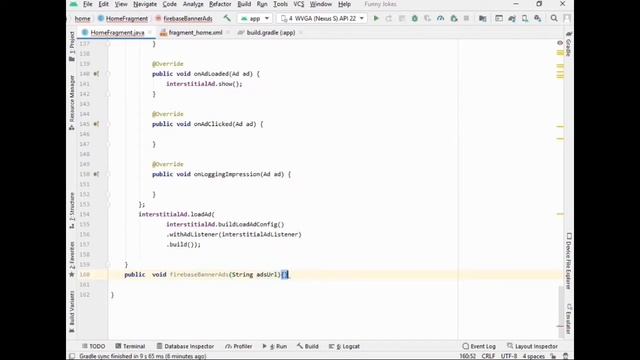Open the Refactor menu
Screen dimensions: 640x360
(220, 4)
